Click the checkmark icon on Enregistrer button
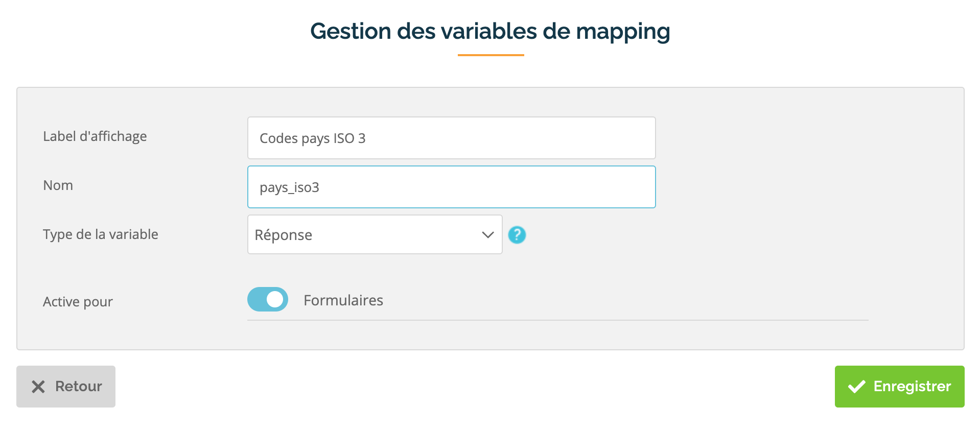The image size is (980, 431). point(857,387)
